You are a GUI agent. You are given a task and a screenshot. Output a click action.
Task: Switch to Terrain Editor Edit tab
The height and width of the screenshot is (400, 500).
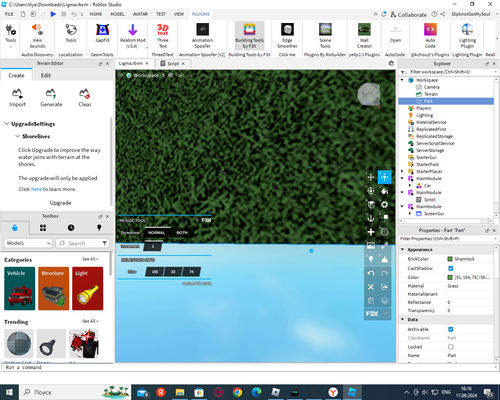(x=46, y=75)
